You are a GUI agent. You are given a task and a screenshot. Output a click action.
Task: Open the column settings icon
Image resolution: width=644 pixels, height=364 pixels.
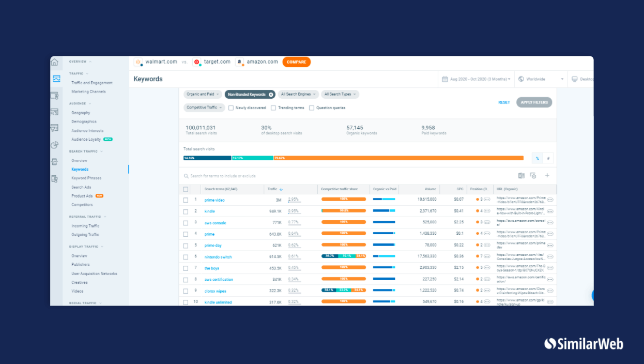click(533, 176)
